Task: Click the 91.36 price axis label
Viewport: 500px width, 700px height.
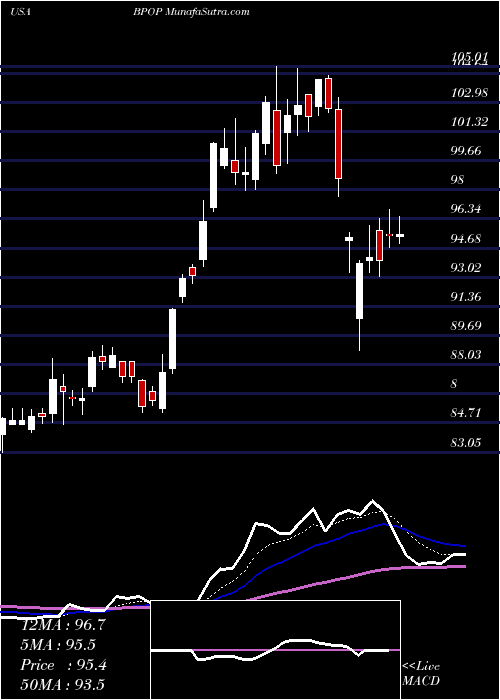Action: click(467, 296)
